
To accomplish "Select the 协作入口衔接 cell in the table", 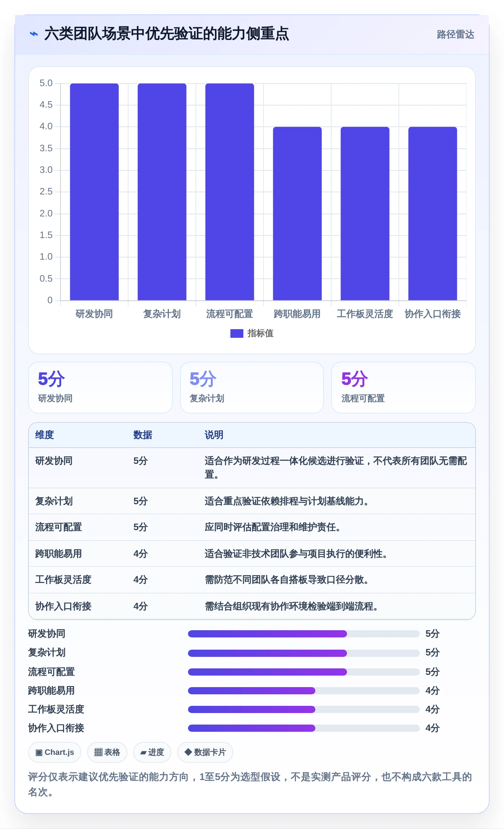I will coord(63,606).
